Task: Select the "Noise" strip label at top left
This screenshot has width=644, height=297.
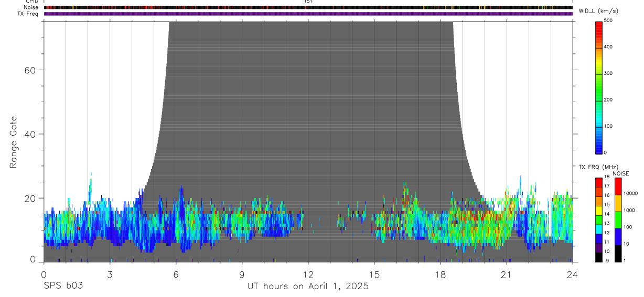Action: coord(31,7)
